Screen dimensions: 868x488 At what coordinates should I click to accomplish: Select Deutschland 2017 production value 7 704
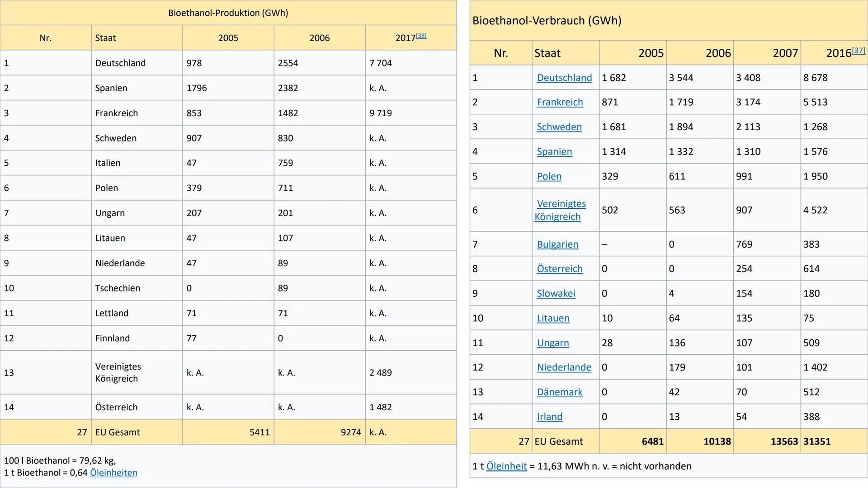pos(381,63)
